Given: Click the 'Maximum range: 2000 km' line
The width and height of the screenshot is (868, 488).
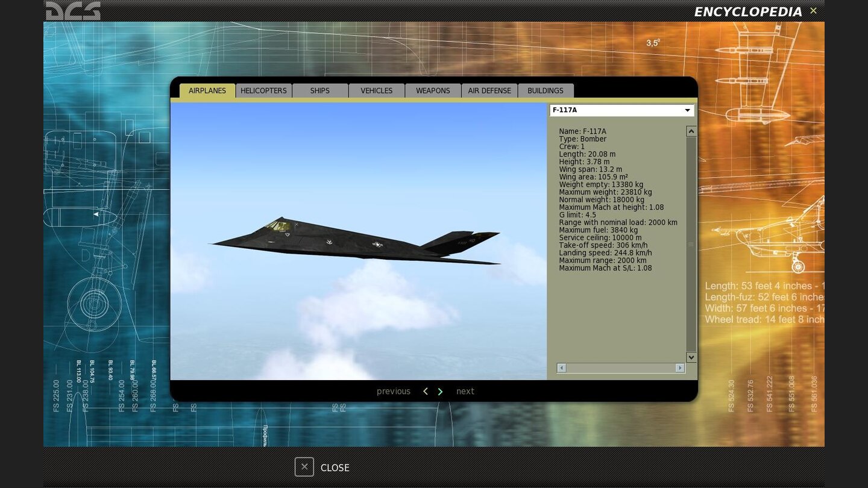Looking at the screenshot, I should (602, 260).
